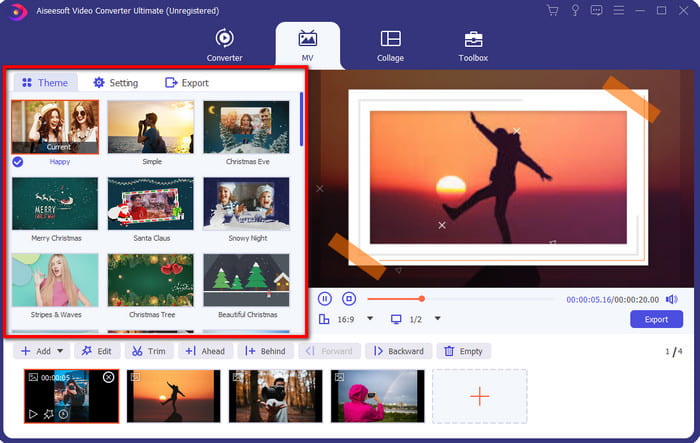
Task: Expand the 16:9 aspect ratio dropdown
Action: (370, 319)
